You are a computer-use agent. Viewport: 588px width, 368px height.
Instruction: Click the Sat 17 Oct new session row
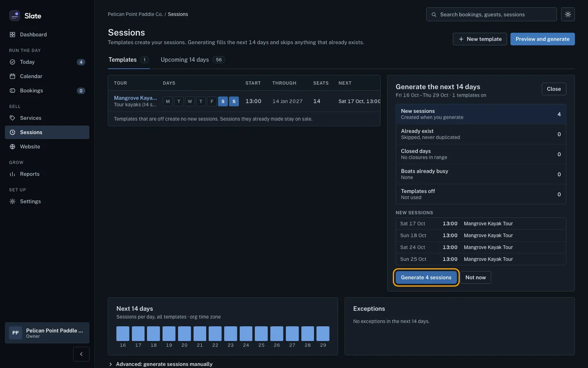click(481, 224)
